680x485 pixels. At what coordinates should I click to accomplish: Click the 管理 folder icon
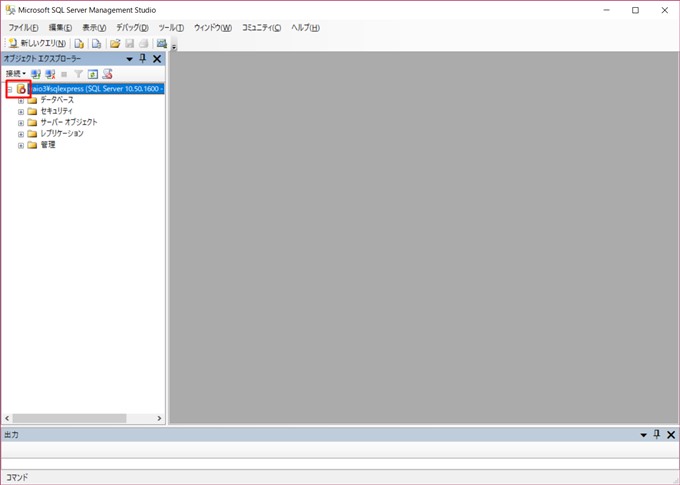pyautogui.click(x=32, y=145)
